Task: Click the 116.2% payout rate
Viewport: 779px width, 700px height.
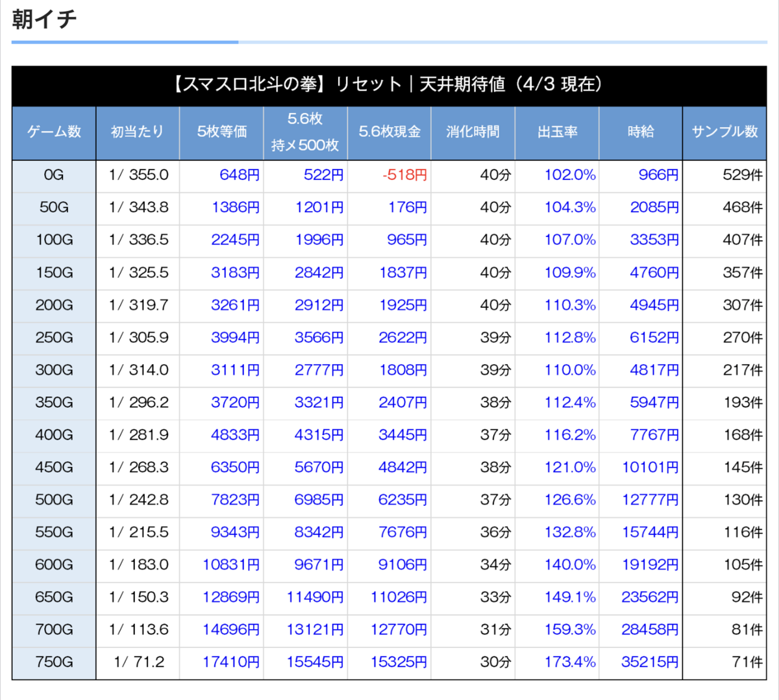Action: pos(570,435)
